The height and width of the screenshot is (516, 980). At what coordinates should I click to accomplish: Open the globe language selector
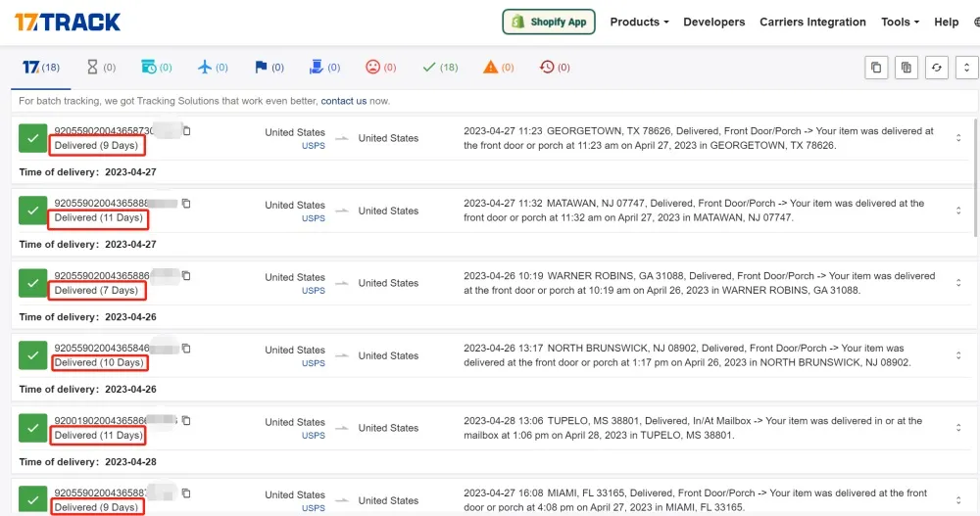click(975, 22)
